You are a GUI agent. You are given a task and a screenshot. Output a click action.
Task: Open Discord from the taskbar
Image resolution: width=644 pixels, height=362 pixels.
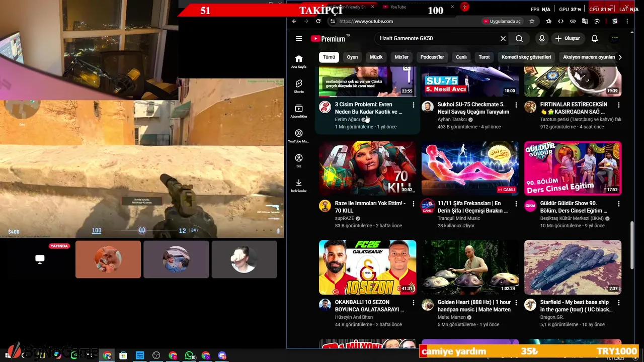pos(222,355)
